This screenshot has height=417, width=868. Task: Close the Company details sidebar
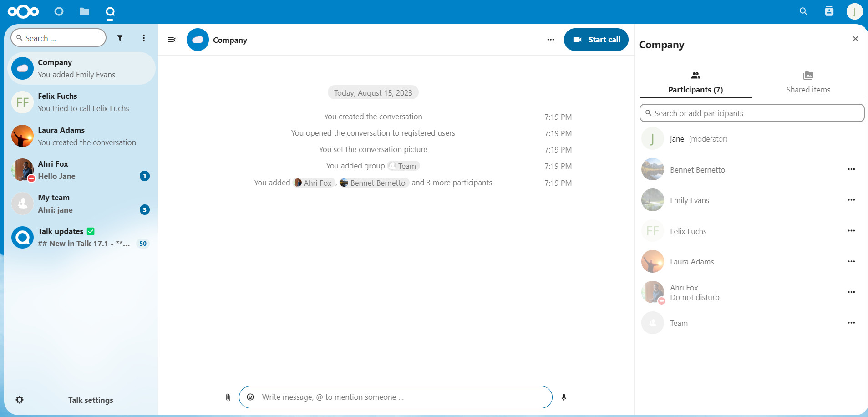[x=855, y=39]
